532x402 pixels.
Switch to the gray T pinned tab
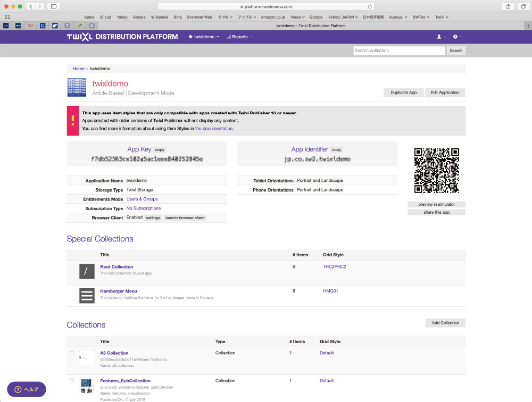(67, 26)
